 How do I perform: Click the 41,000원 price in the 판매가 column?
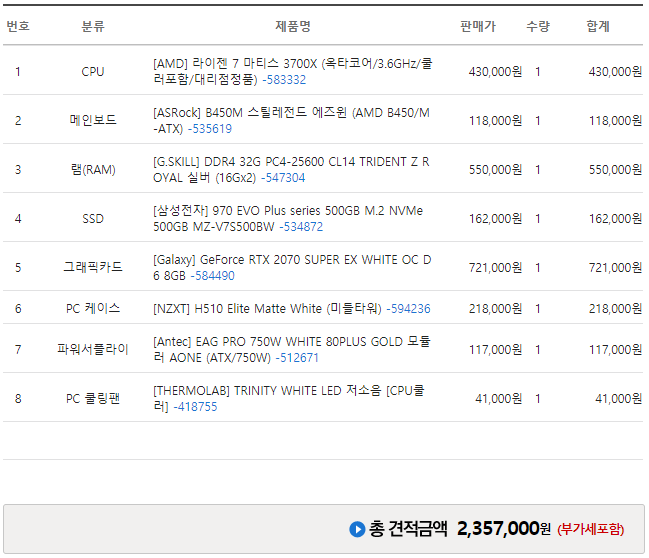coord(499,399)
